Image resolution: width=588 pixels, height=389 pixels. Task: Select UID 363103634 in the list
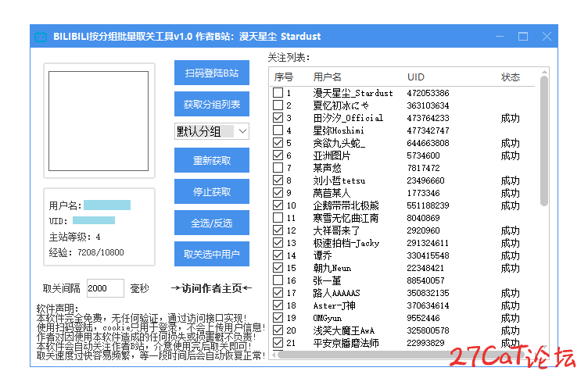click(428, 105)
